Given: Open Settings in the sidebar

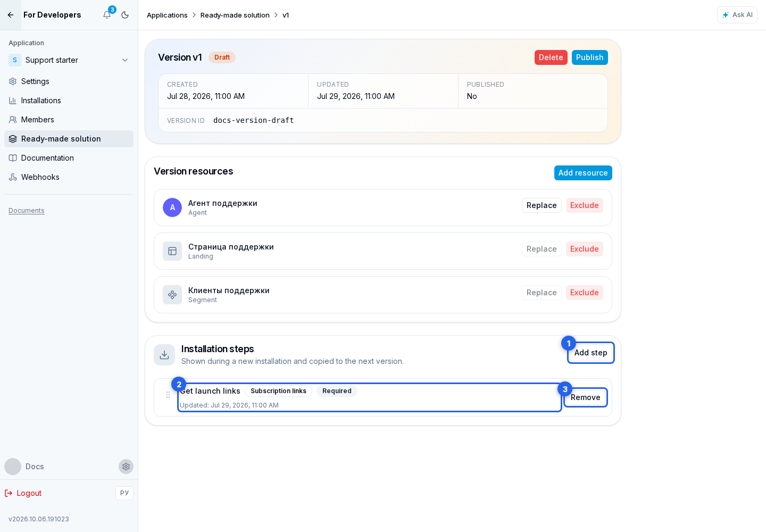Looking at the screenshot, I should point(69,81).
